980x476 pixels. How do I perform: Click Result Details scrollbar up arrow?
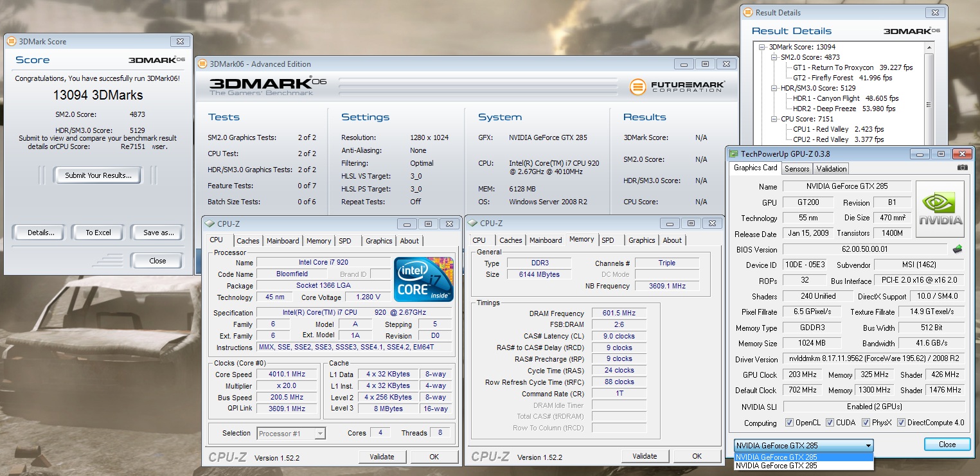point(929,47)
